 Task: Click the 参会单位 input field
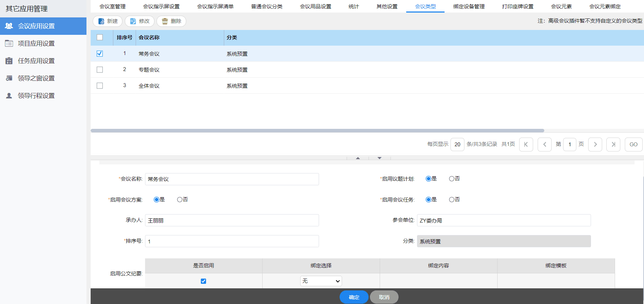point(504,220)
